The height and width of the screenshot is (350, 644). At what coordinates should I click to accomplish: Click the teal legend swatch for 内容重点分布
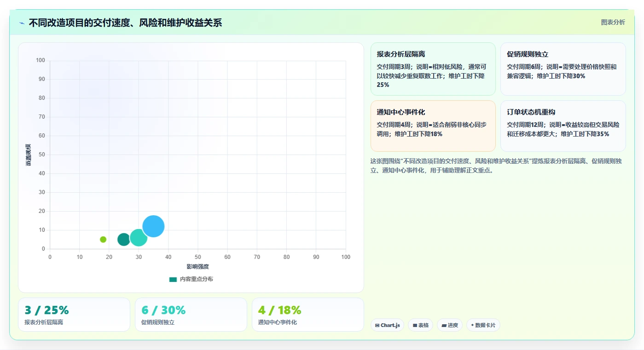[x=173, y=279]
